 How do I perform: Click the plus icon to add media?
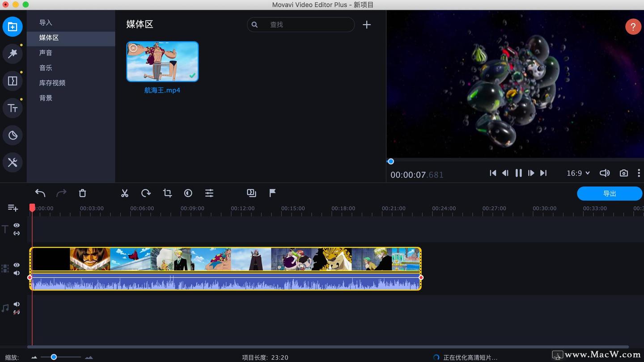(367, 25)
